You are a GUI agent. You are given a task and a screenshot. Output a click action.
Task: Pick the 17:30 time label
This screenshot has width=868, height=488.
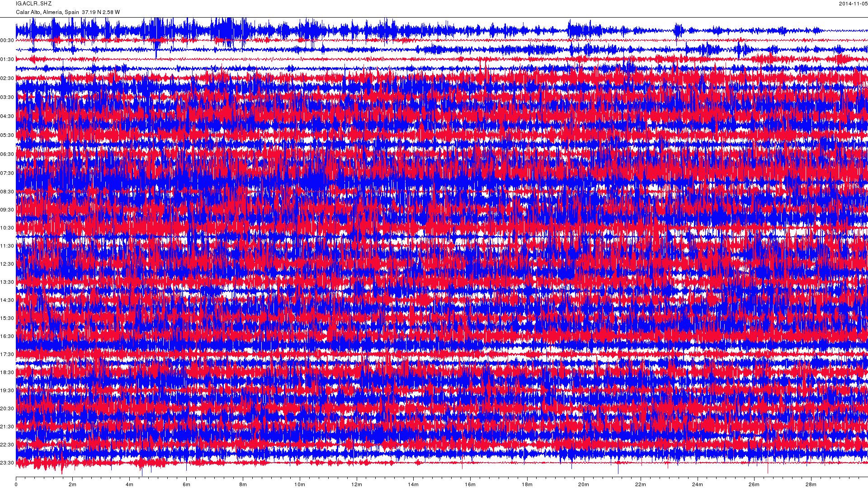click(7, 355)
